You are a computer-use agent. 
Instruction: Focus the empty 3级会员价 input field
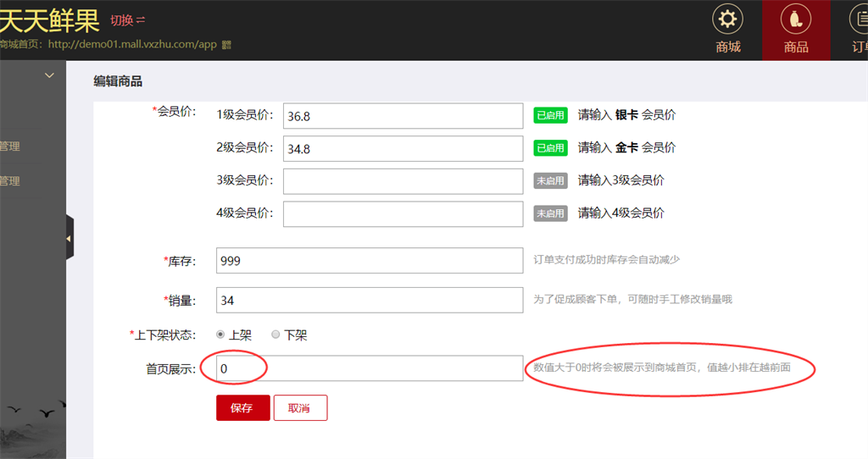coord(403,181)
